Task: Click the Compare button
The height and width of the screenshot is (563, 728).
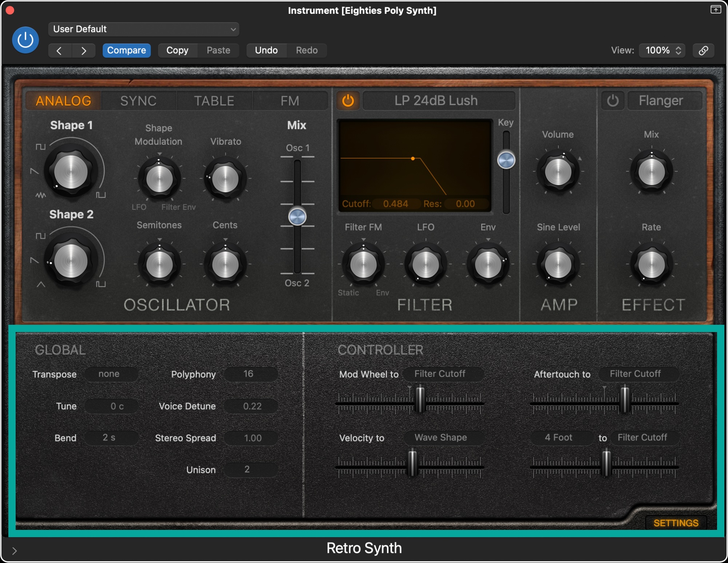Action: [126, 50]
